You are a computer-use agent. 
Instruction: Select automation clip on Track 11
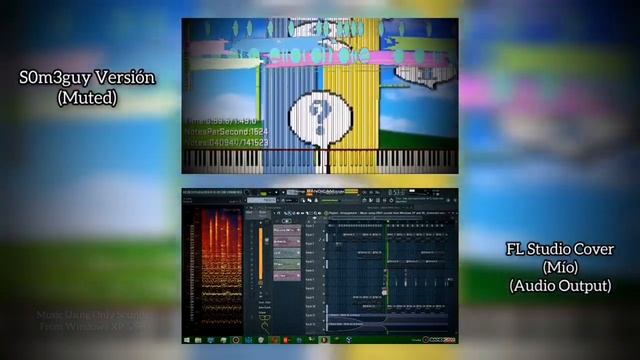tap(388, 317)
